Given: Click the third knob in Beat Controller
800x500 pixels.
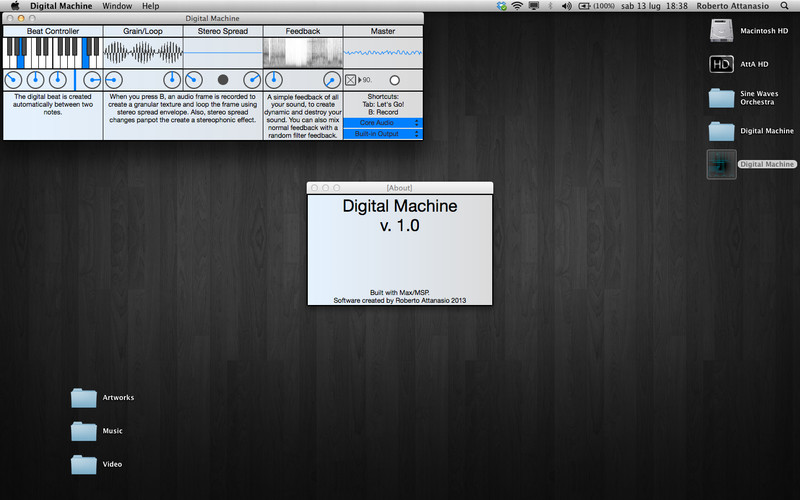Looking at the screenshot, I should point(58,80).
